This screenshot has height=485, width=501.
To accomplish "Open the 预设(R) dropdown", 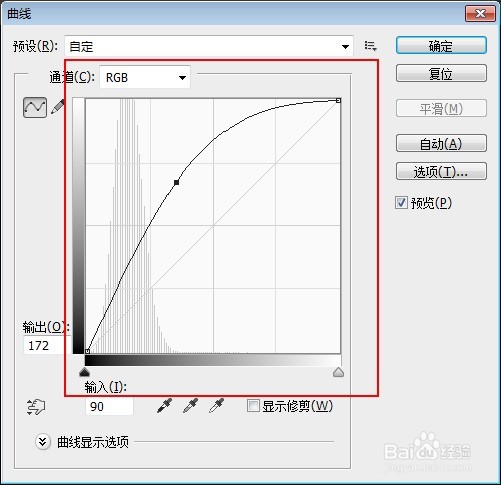I will [x=209, y=46].
